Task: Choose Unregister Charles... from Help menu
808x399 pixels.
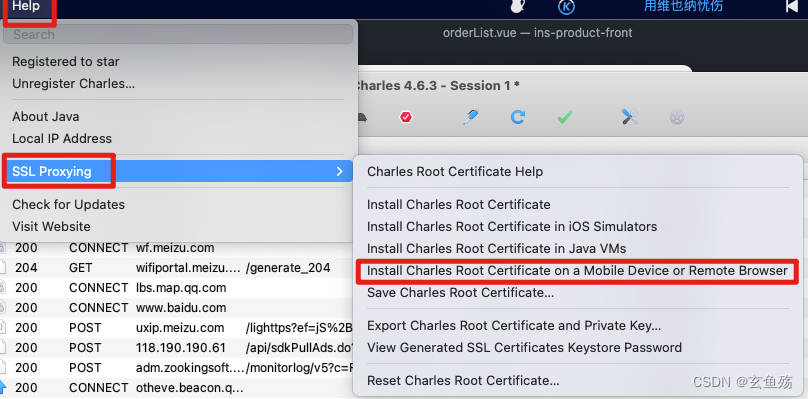Action: tap(74, 84)
